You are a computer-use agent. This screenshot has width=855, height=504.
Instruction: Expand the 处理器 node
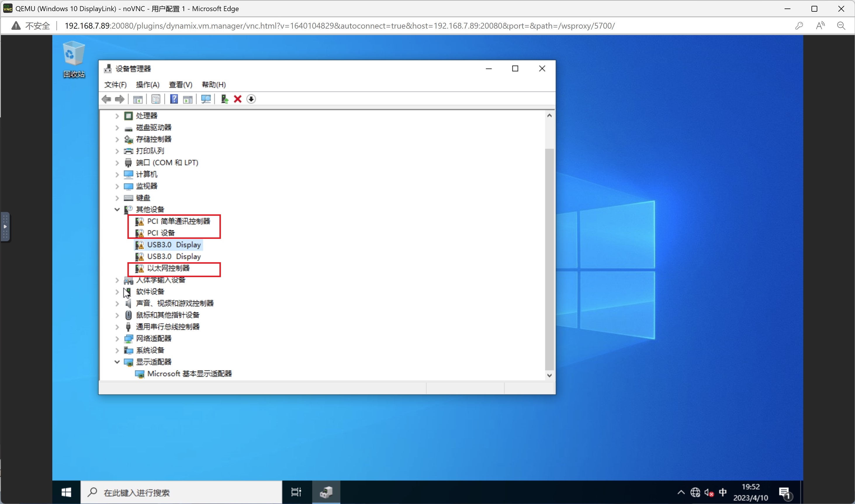[117, 116]
